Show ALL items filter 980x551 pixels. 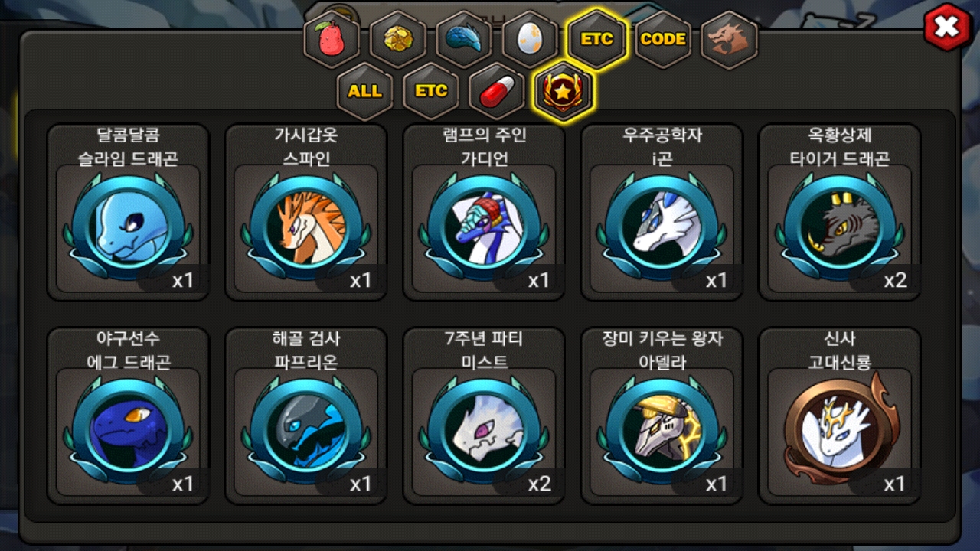364,91
